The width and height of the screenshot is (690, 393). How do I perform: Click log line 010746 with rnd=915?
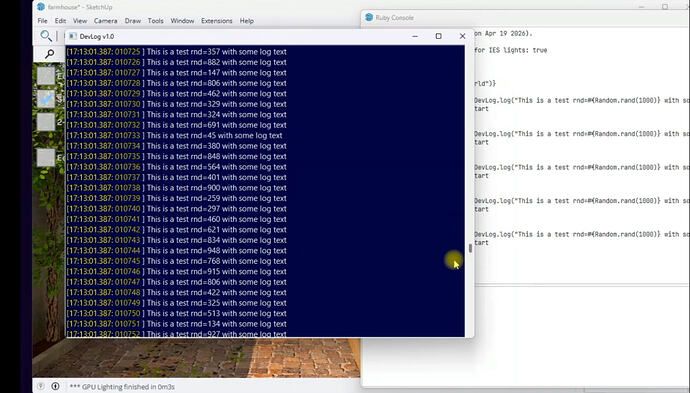click(x=176, y=272)
